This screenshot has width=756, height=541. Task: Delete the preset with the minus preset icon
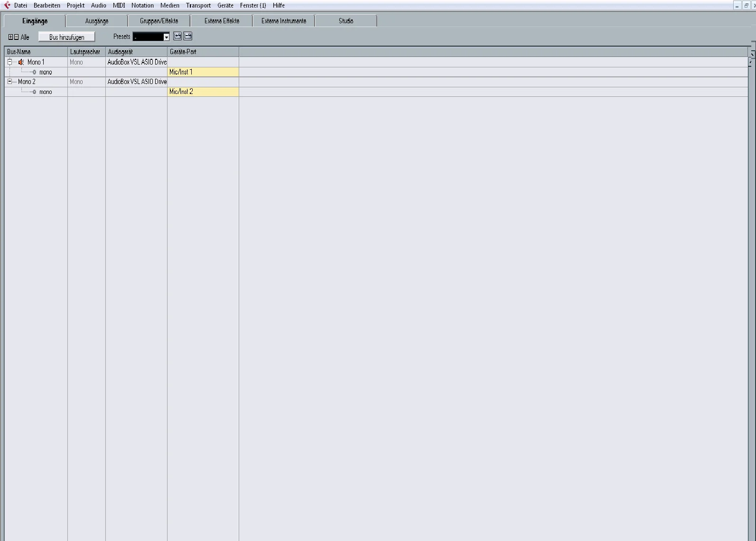point(188,36)
